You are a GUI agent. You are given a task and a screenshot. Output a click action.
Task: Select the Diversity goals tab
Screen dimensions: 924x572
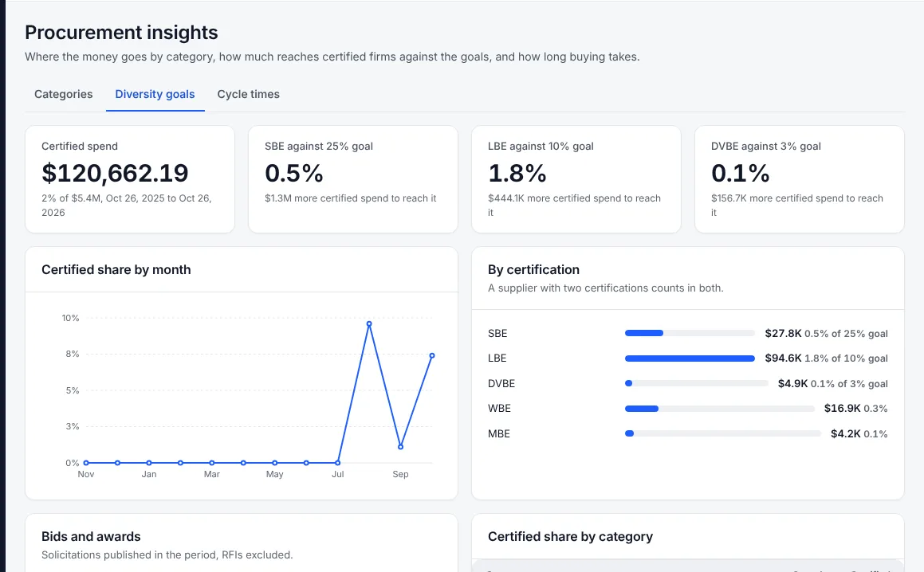pos(155,94)
